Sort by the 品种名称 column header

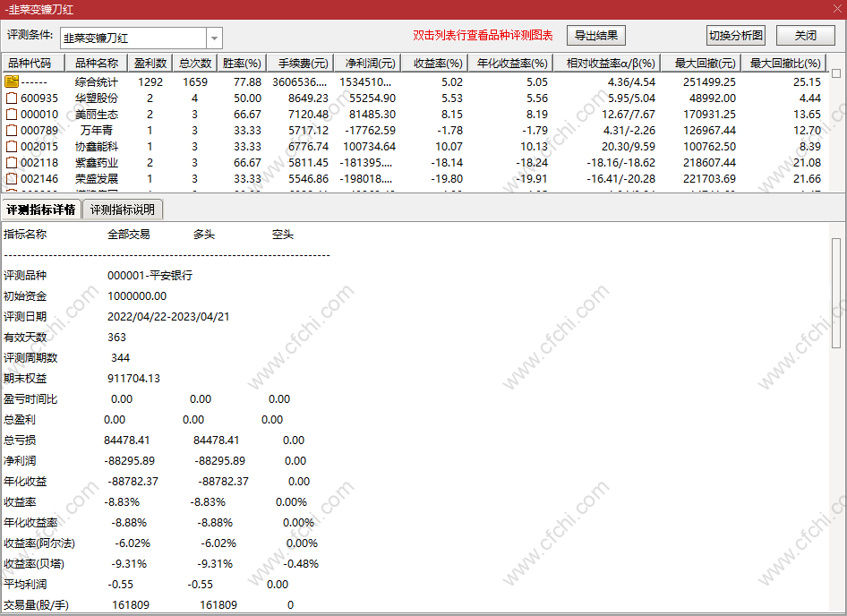tap(96, 64)
